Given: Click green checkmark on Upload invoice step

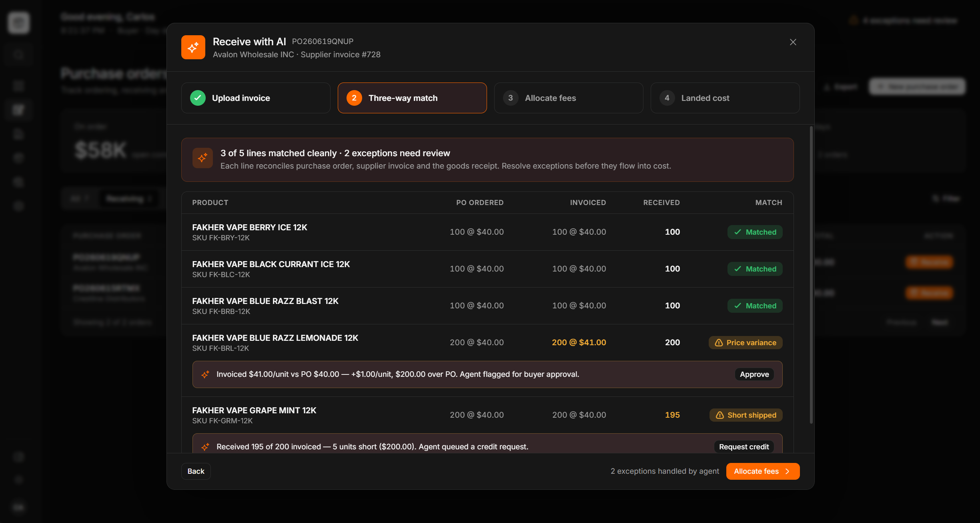Looking at the screenshot, I should [198, 98].
